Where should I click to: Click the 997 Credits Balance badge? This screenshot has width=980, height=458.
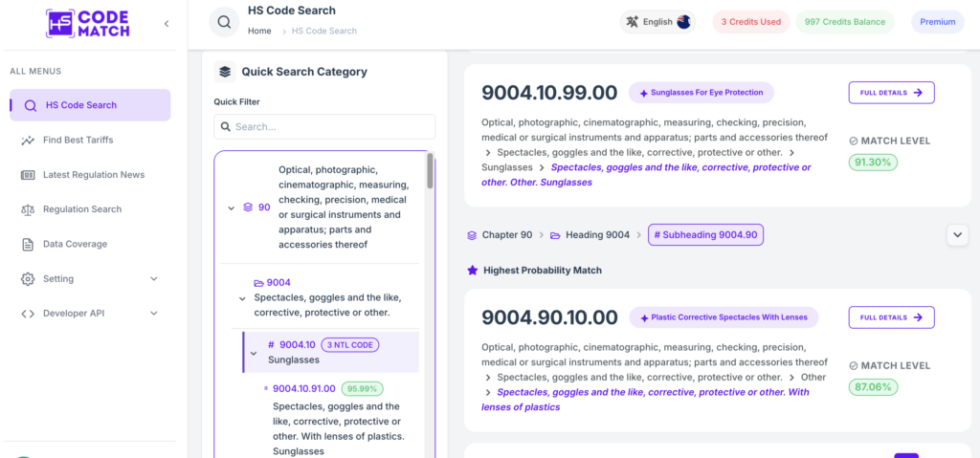coord(844,22)
